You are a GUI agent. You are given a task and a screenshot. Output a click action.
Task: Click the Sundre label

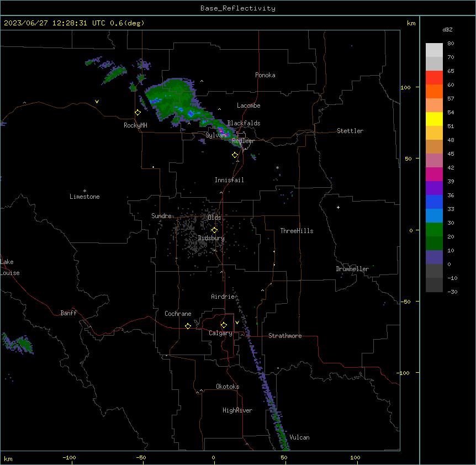[161, 216]
